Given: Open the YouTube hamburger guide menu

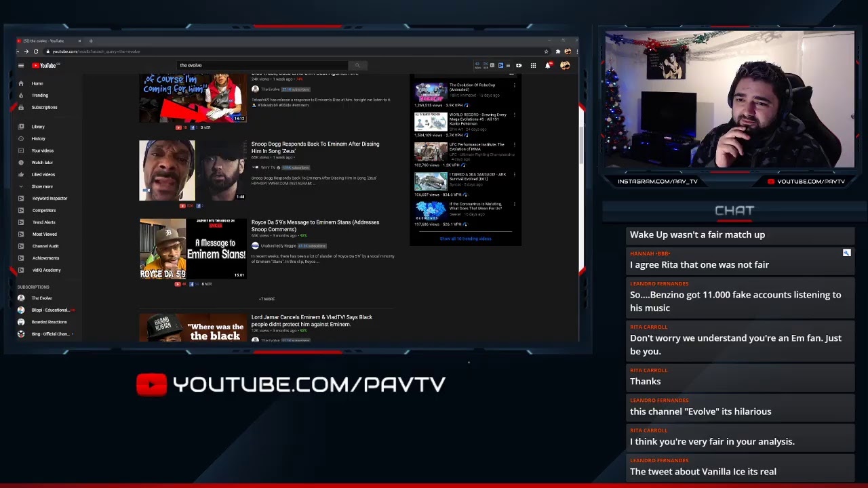Looking at the screenshot, I should [21, 66].
